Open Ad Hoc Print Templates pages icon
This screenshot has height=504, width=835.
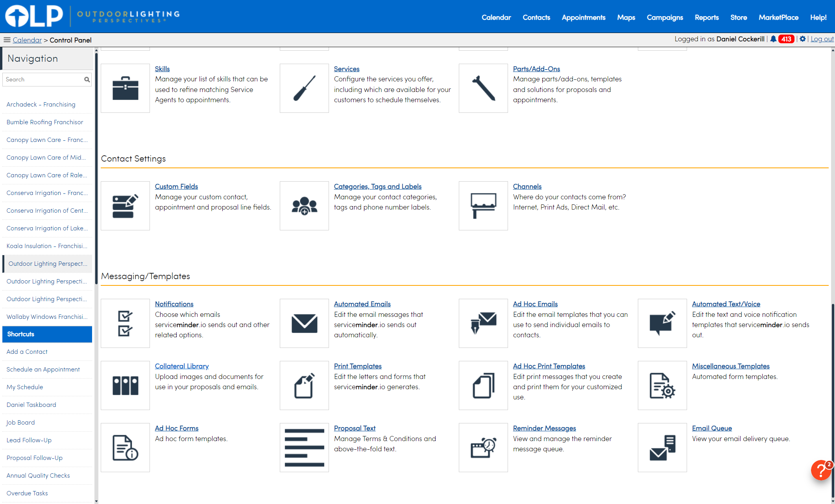pyautogui.click(x=483, y=385)
